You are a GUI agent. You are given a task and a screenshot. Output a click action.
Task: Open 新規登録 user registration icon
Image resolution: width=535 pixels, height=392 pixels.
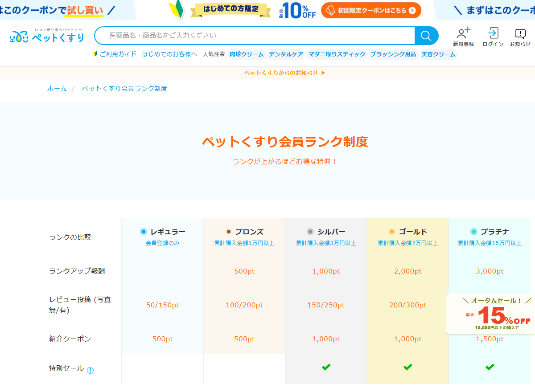click(464, 37)
